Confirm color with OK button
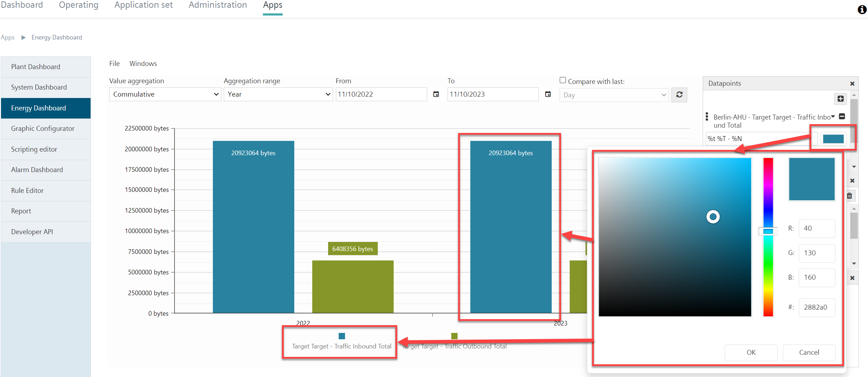Screen dimensions: 868x377 click(x=751, y=352)
